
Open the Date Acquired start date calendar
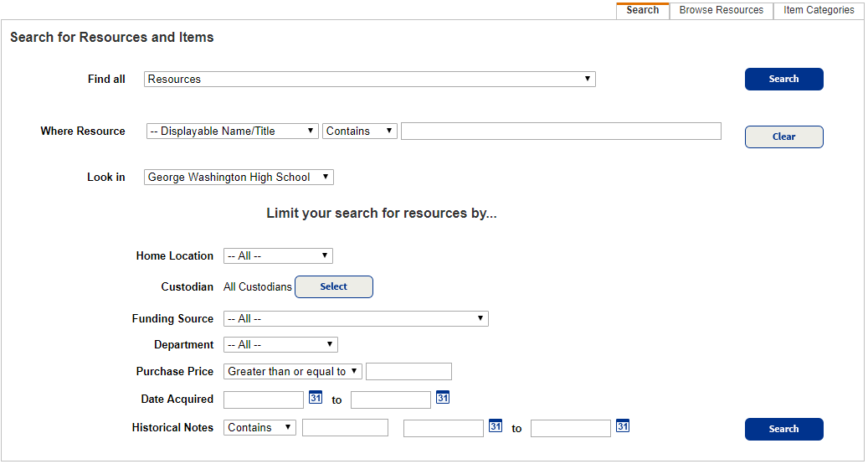tap(316, 398)
